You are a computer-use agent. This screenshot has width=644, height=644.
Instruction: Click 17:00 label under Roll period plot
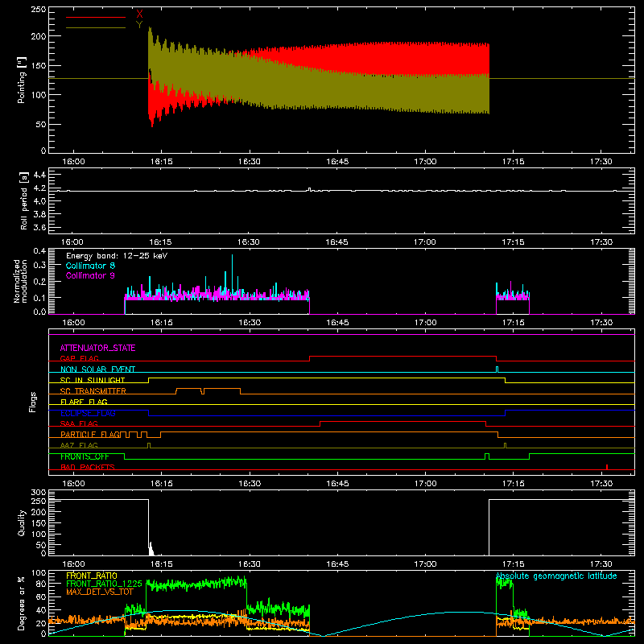coord(425,242)
